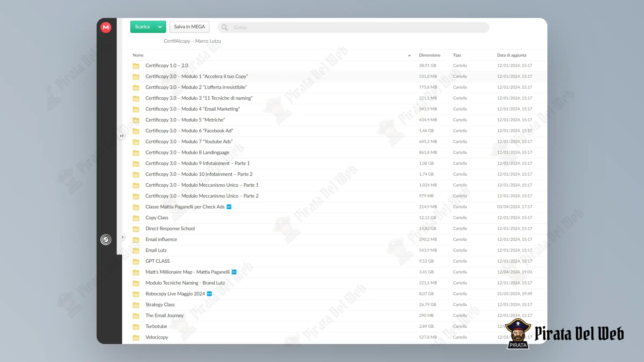644x362 pixels.
Task: Click the small single-chevron arrow near transfers
Action: click(123, 237)
